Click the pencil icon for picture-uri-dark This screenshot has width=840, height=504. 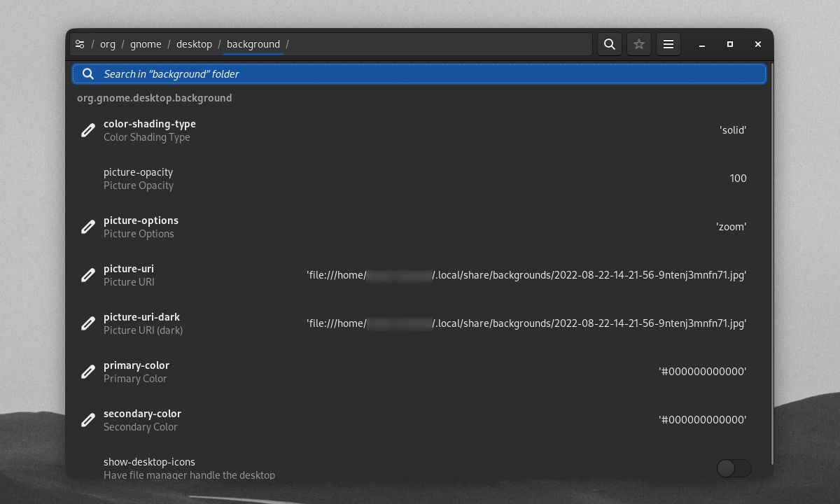(87, 323)
